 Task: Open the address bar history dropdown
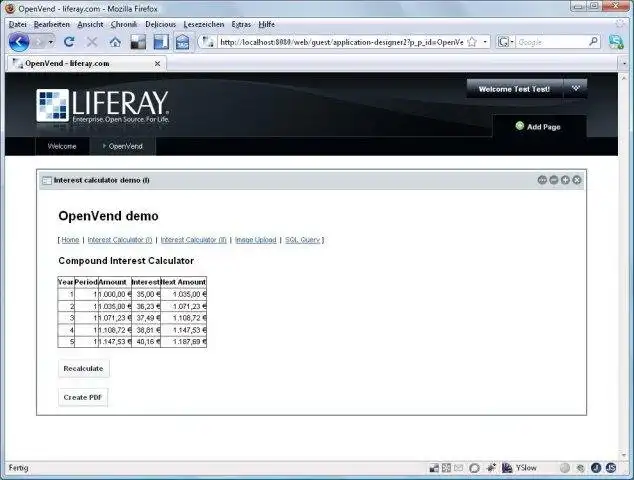485,42
